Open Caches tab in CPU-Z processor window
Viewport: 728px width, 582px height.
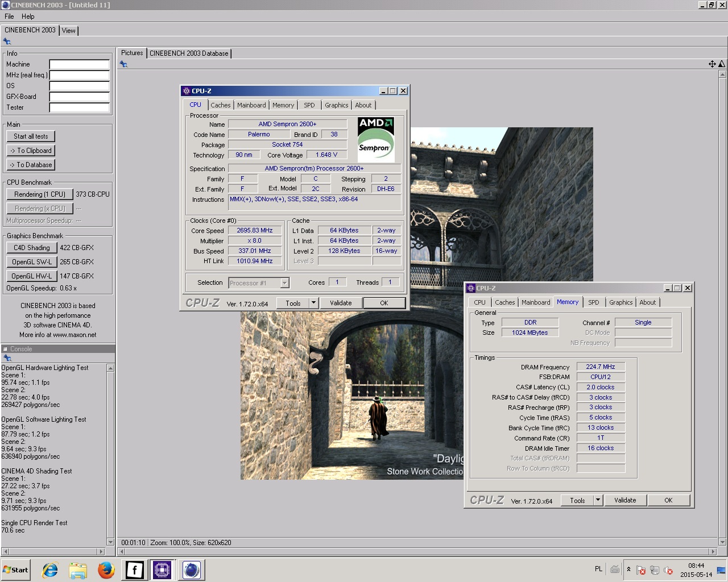(221, 105)
